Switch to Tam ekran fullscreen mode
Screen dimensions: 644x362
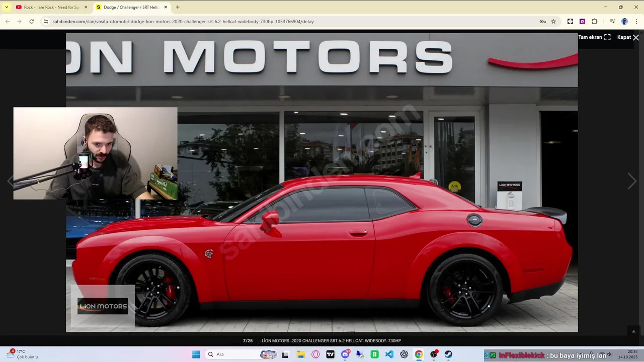coord(594,37)
